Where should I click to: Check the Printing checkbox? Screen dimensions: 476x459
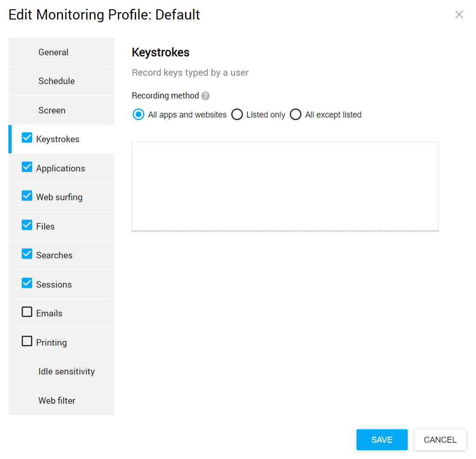[x=27, y=341]
